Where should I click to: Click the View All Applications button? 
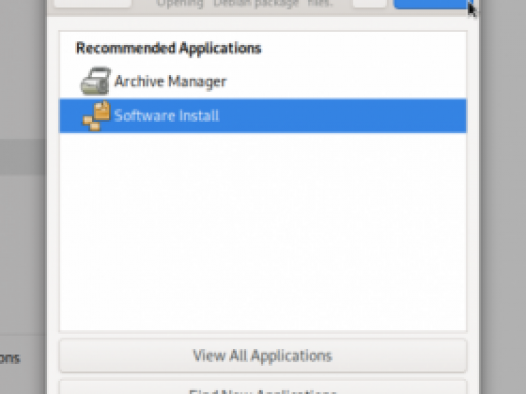263,355
